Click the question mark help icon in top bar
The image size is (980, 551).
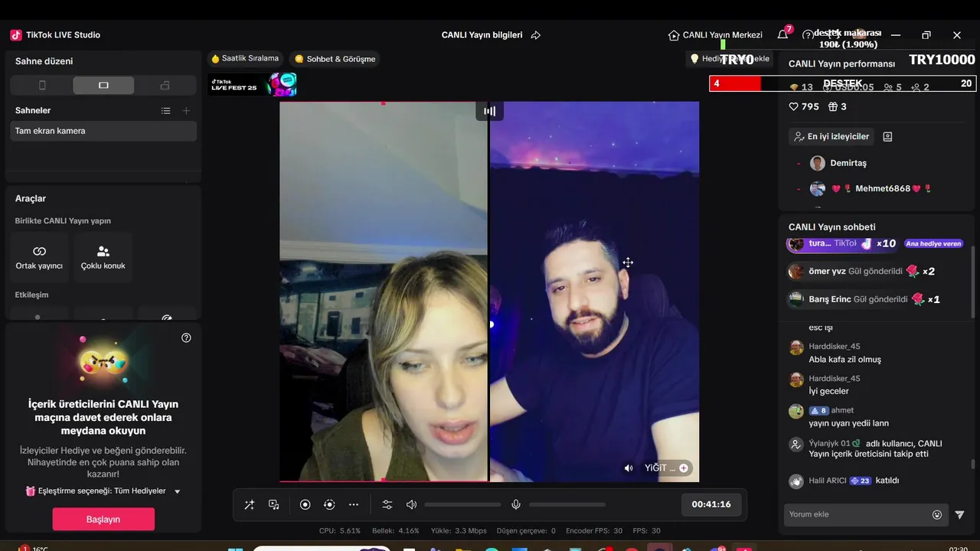point(808,35)
